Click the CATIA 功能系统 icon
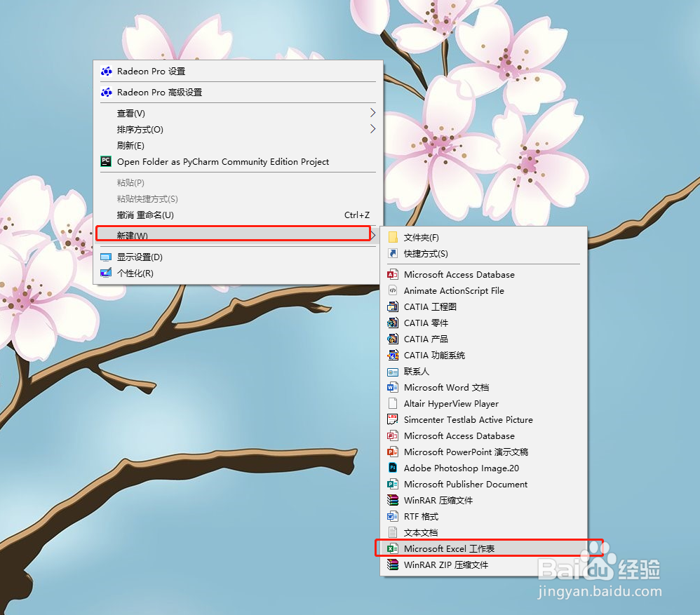 point(393,356)
